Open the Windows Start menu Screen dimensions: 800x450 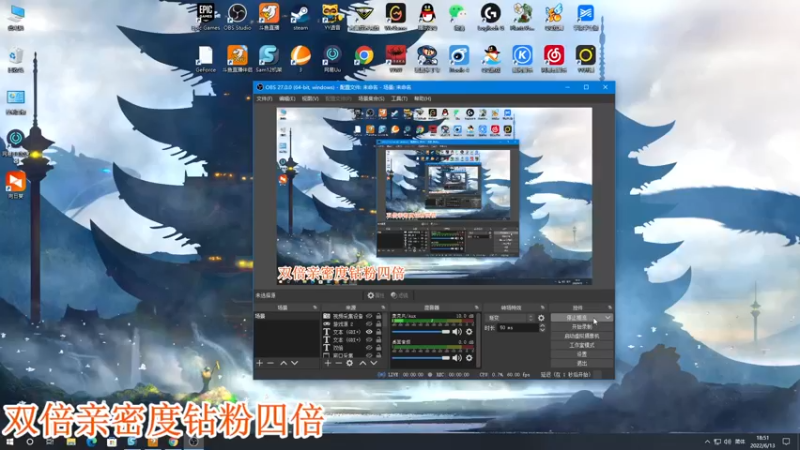[x=10, y=442]
